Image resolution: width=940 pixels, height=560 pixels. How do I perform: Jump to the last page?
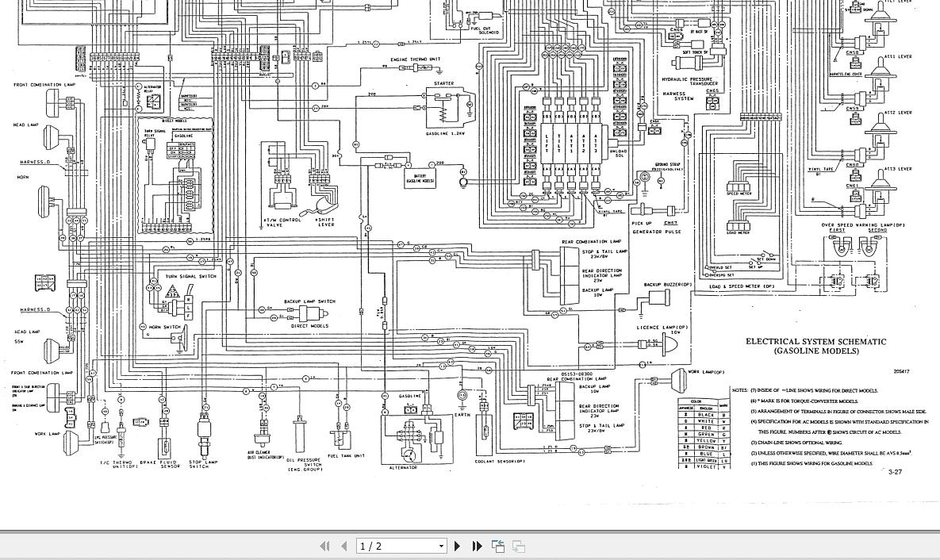click(476, 546)
